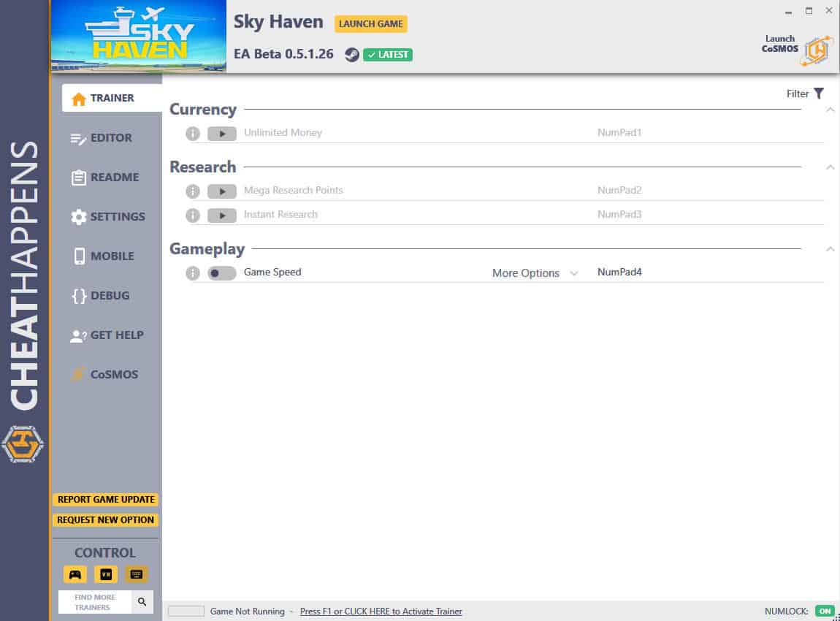
Task: Collapse the Gameplay section
Action: coord(830,249)
